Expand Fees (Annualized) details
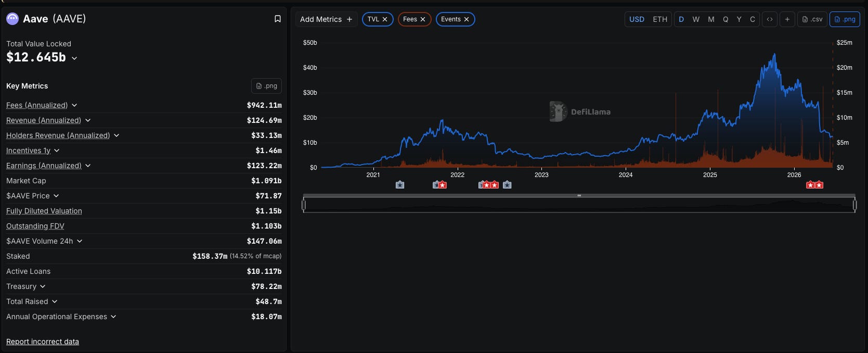This screenshot has height=353, width=868. [74, 105]
